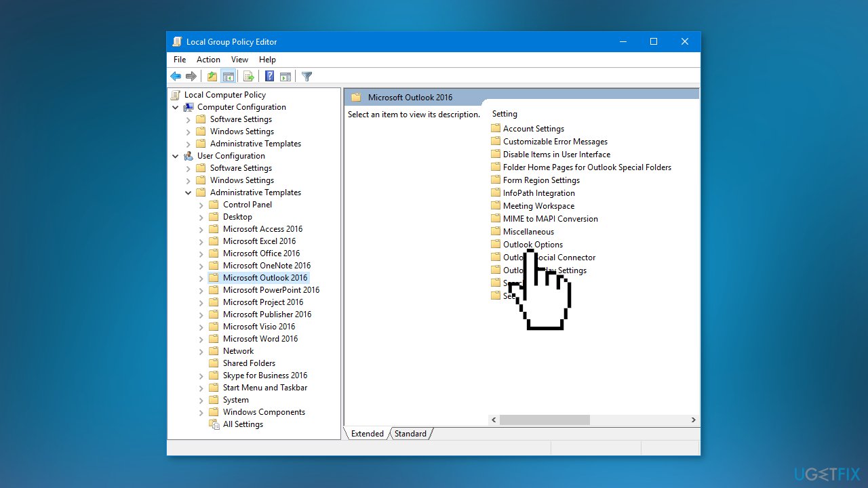
Task: Click the Miscellaneous folder icon
Action: point(496,232)
